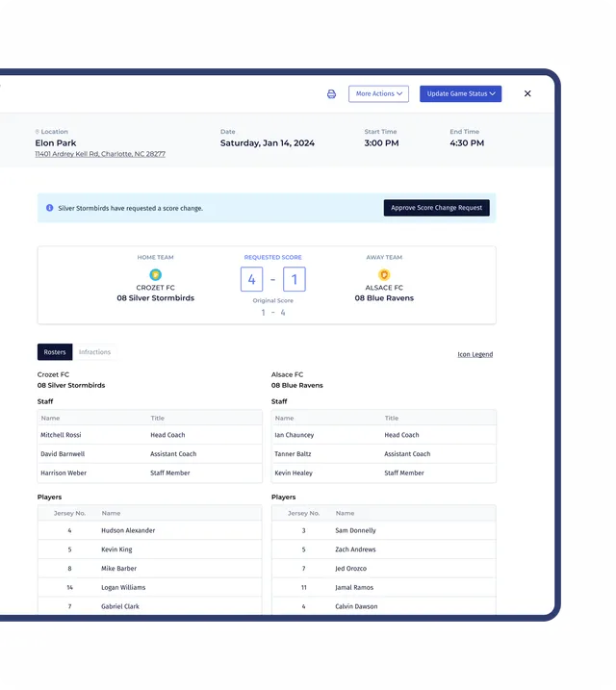Open the Icon Legend link

[x=475, y=354]
